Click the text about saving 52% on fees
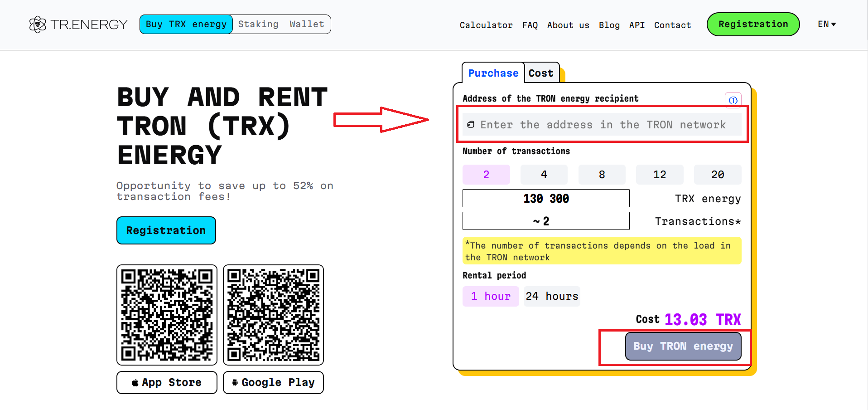Image resolution: width=868 pixels, height=410 pixels. click(225, 191)
